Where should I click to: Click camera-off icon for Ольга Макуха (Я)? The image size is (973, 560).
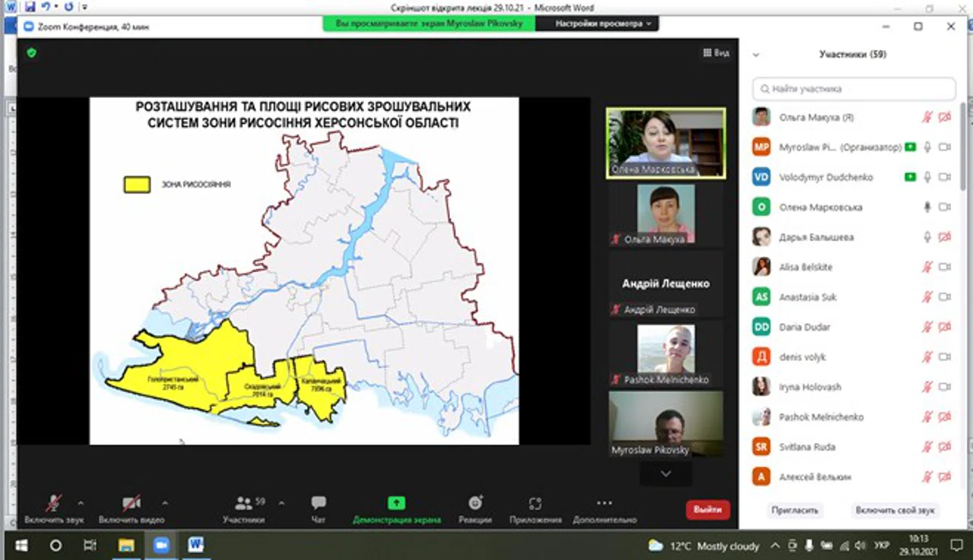[x=945, y=118]
